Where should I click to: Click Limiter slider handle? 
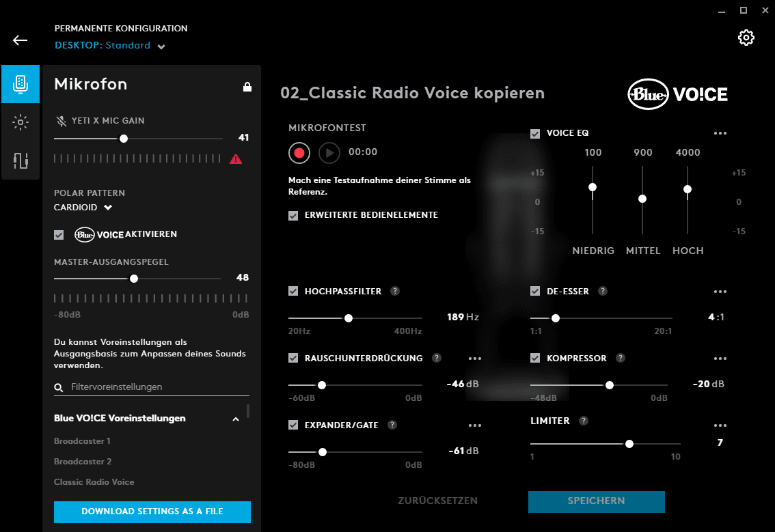point(629,444)
